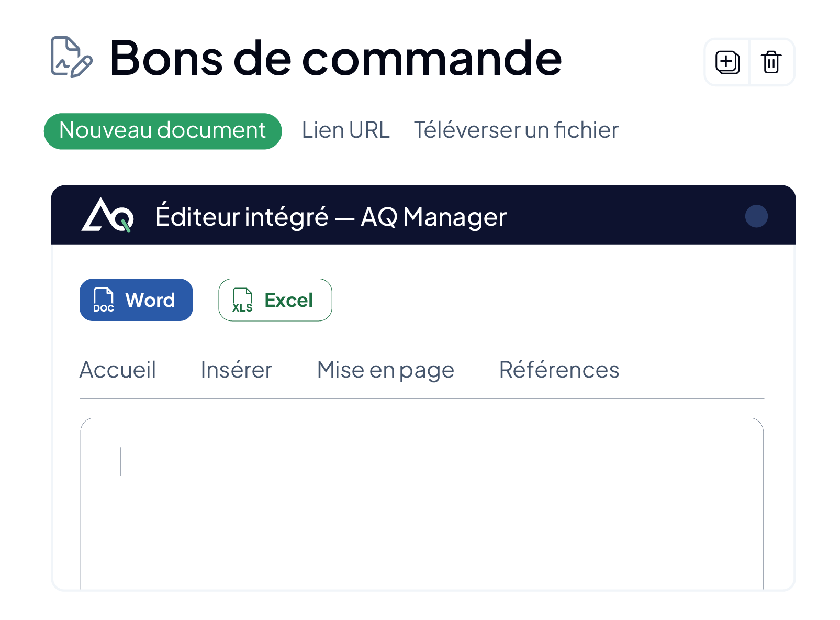Switch to the Lien URL tab
The width and height of the screenshot is (840, 620).
point(345,130)
